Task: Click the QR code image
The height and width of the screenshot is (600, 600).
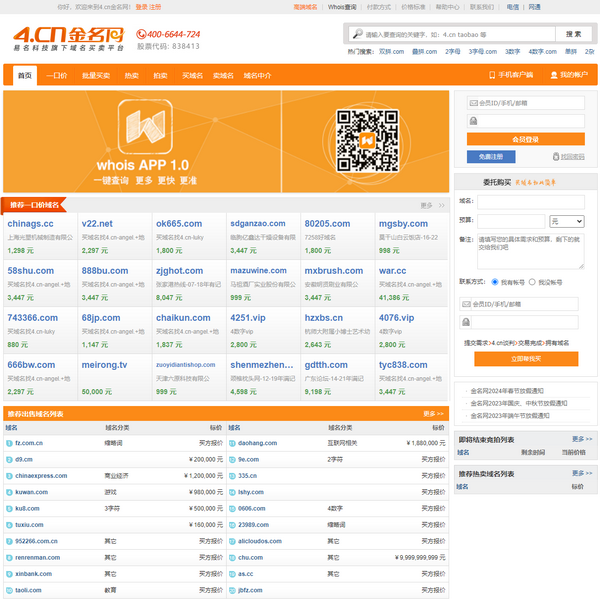Action: 360,139
